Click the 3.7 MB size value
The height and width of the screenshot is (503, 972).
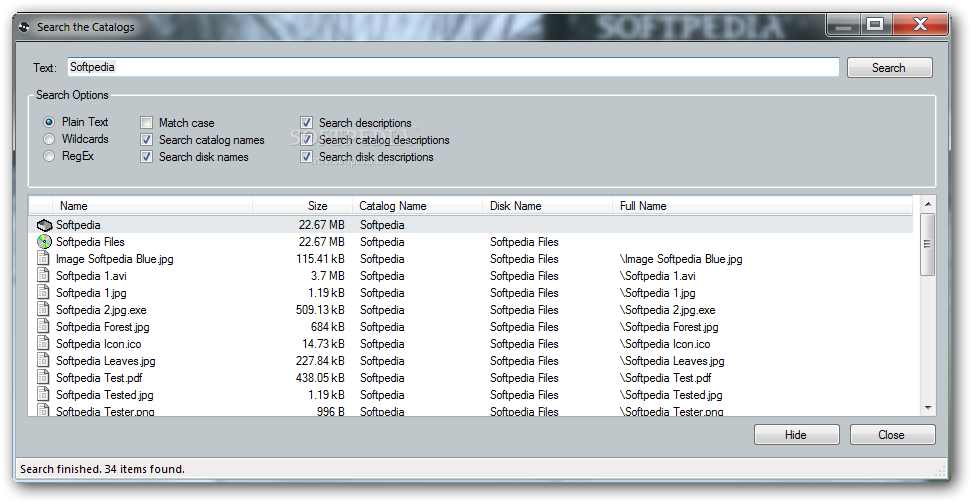[328, 276]
